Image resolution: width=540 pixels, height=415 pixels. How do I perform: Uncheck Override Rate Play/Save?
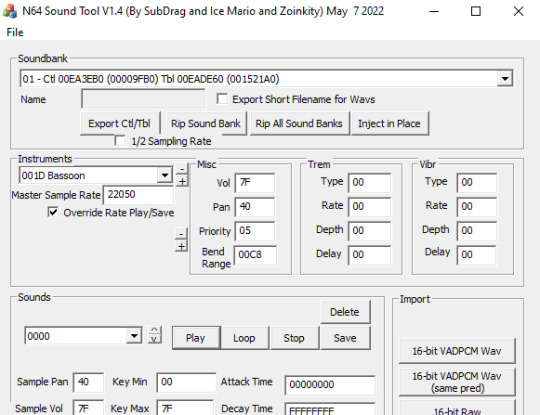(x=53, y=212)
